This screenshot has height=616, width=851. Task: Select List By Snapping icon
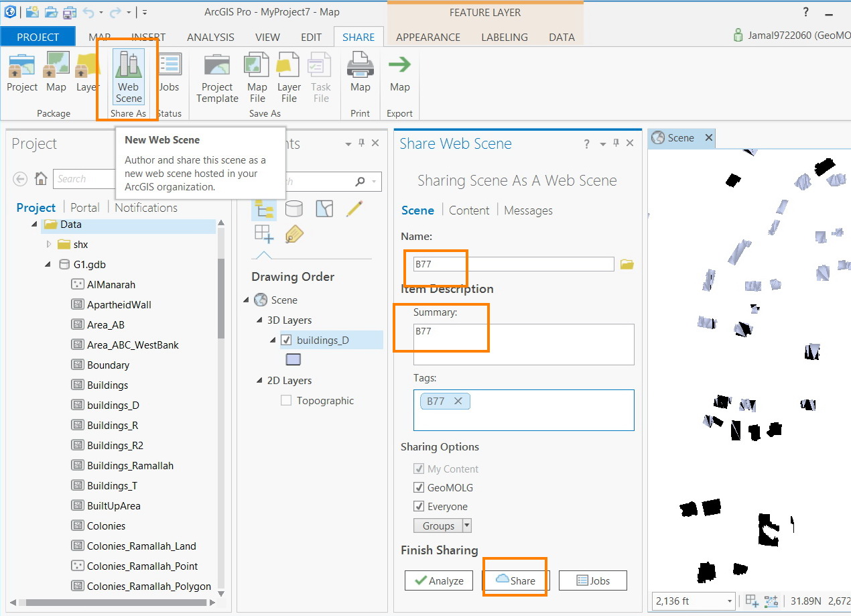[263, 234]
